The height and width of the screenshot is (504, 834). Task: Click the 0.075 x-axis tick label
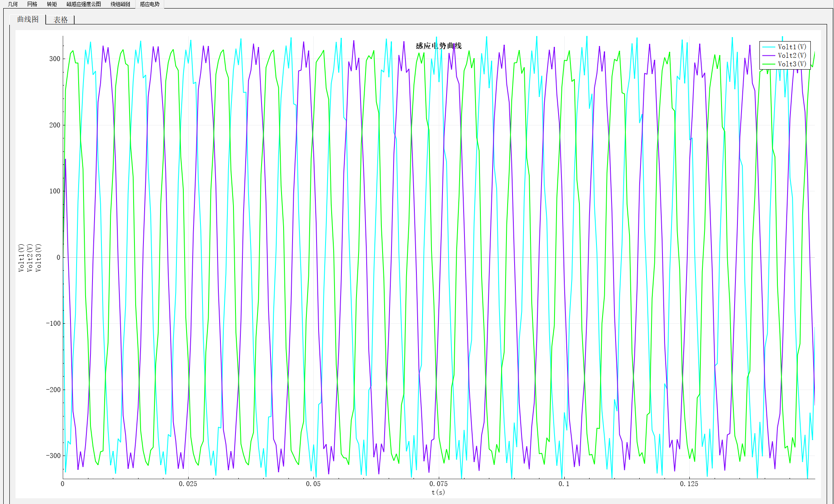tap(438, 484)
